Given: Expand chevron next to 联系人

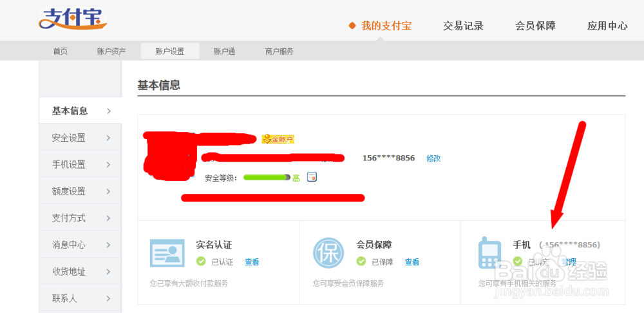Looking at the screenshot, I should coord(109,299).
